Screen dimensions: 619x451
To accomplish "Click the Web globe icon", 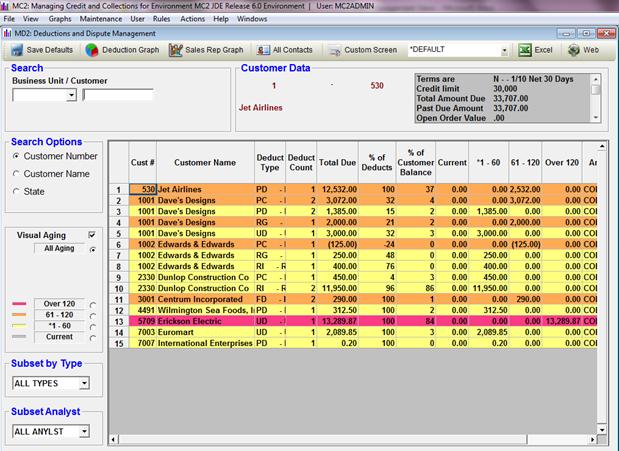I will 574,50.
